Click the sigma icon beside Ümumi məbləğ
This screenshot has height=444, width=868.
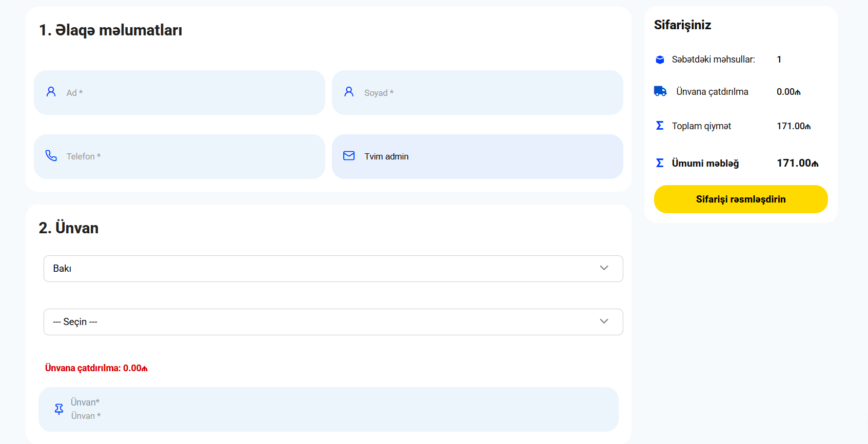(660, 163)
